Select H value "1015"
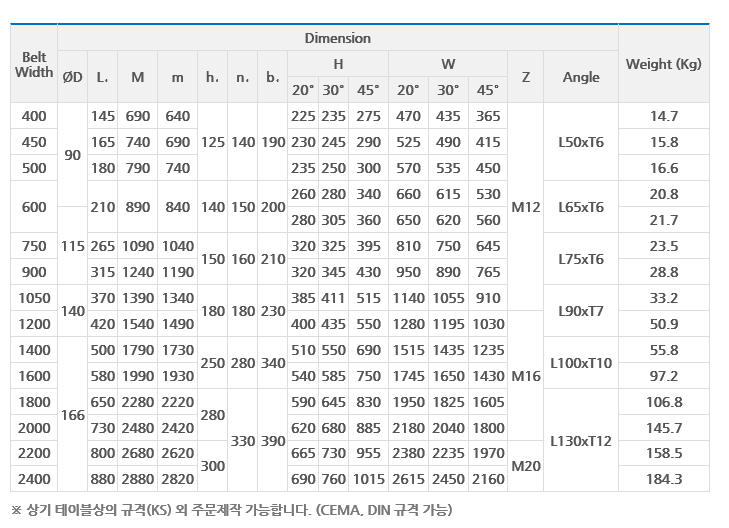 click(368, 479)
